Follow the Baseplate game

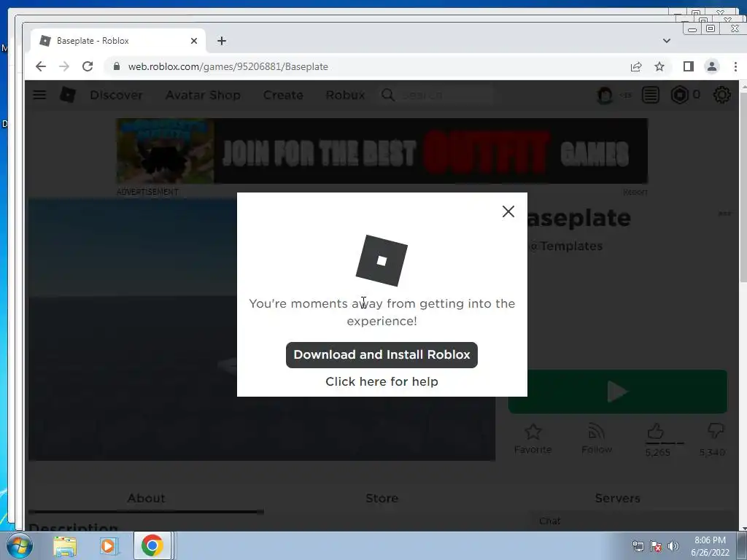[x=597, y=439]
